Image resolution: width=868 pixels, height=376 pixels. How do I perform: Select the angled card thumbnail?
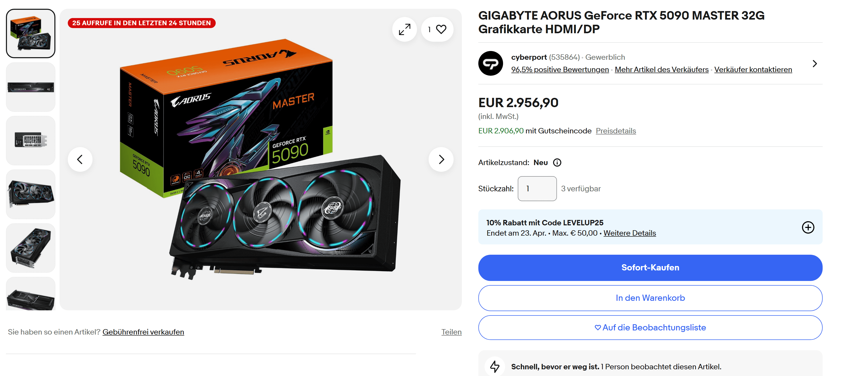tap(31, 248)
